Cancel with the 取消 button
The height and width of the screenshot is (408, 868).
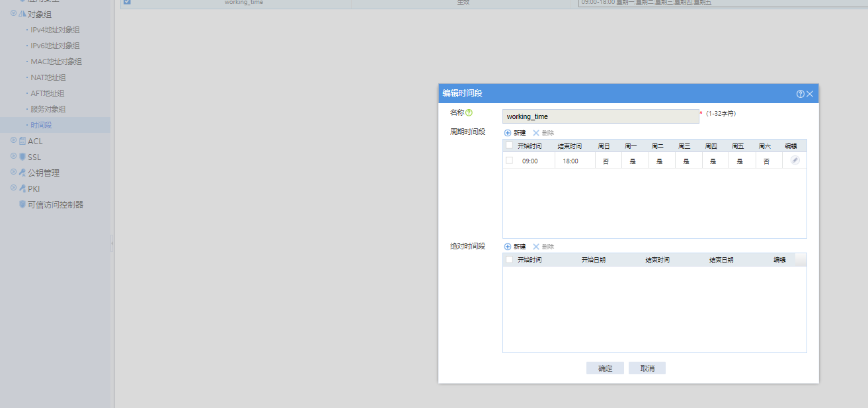(647, 368)
